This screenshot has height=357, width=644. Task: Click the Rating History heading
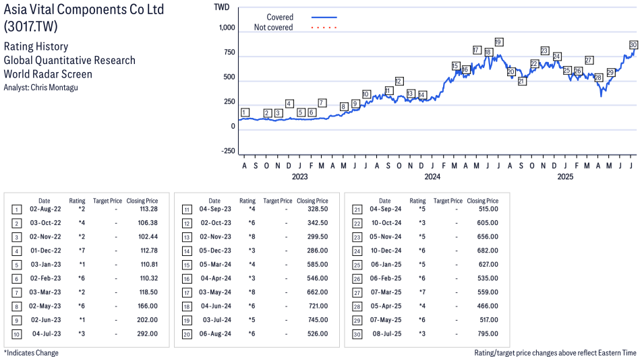(36, 46)
